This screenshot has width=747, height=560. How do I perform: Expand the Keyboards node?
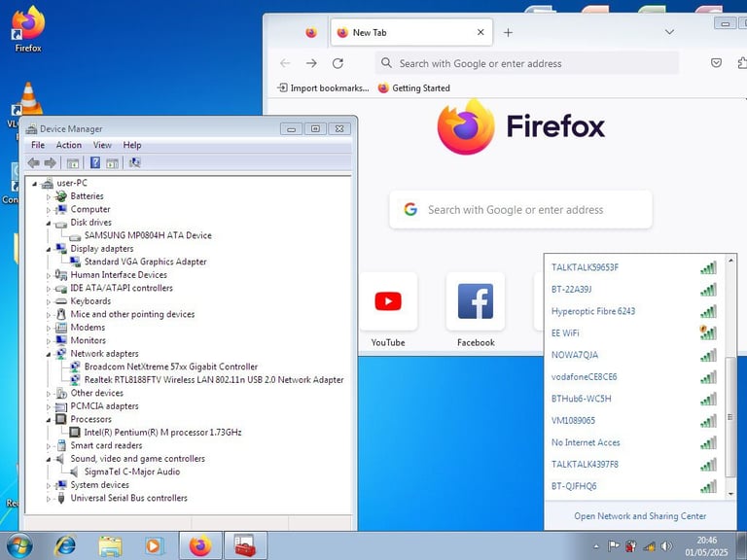coord(48,301)
